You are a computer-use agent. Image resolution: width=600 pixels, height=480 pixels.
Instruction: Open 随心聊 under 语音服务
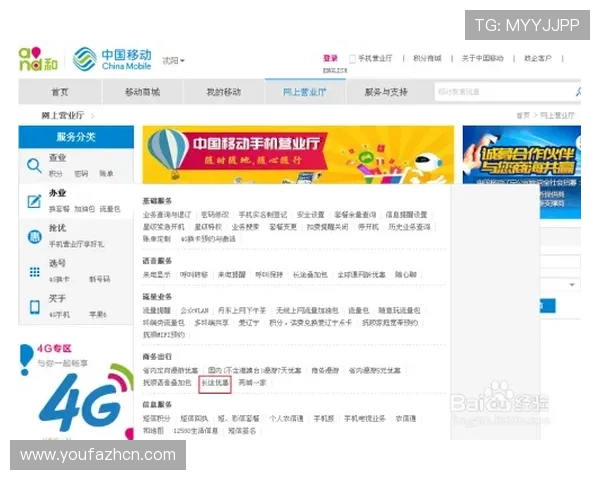406,275
